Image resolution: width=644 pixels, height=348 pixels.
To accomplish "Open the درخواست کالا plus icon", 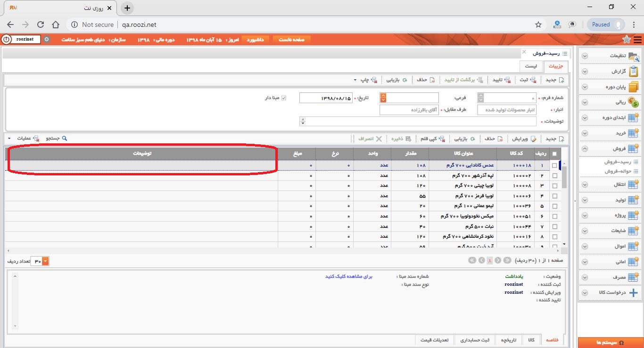I will [x=634, y=292].
